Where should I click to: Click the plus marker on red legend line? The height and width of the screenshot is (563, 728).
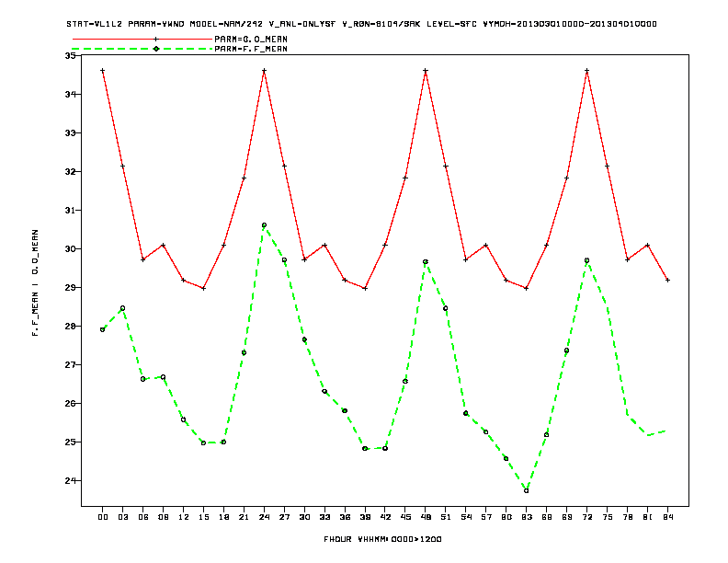156,39
